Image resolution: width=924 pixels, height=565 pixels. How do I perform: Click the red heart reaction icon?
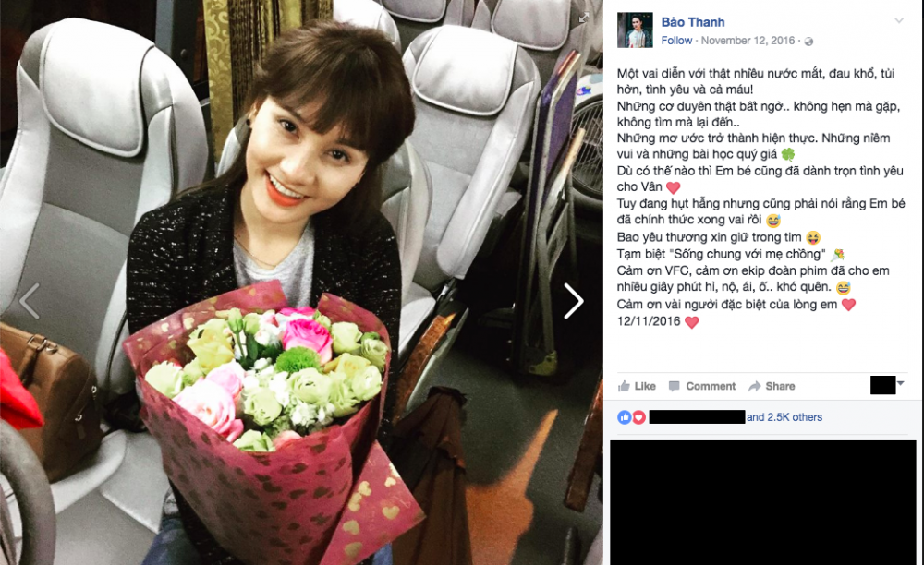[x=638, y=417]
